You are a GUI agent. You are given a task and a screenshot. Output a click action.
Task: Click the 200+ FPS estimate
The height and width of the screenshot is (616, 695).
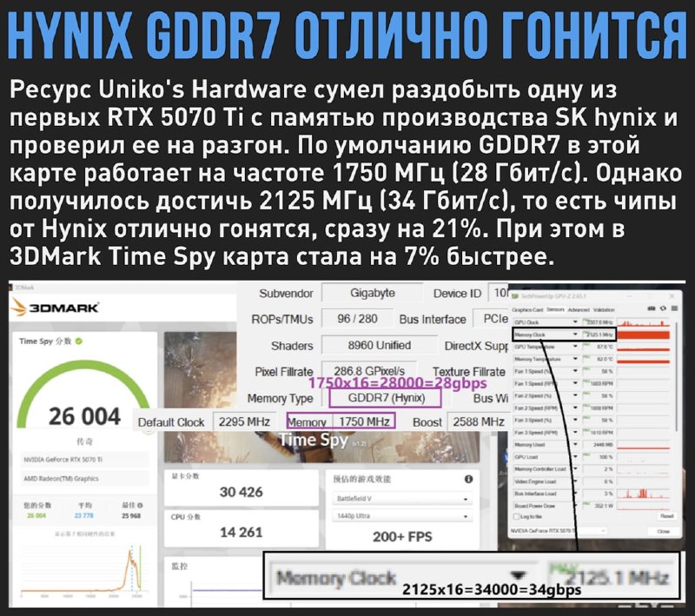[402, 537]
